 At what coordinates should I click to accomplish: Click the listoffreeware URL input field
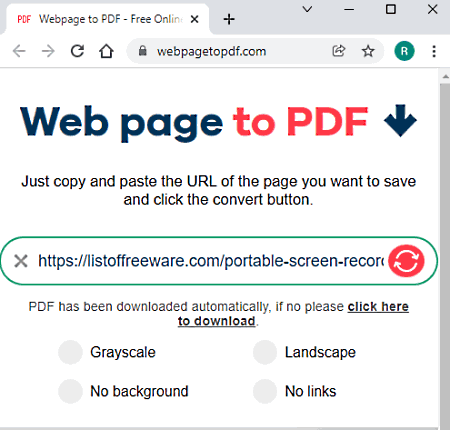211,261
